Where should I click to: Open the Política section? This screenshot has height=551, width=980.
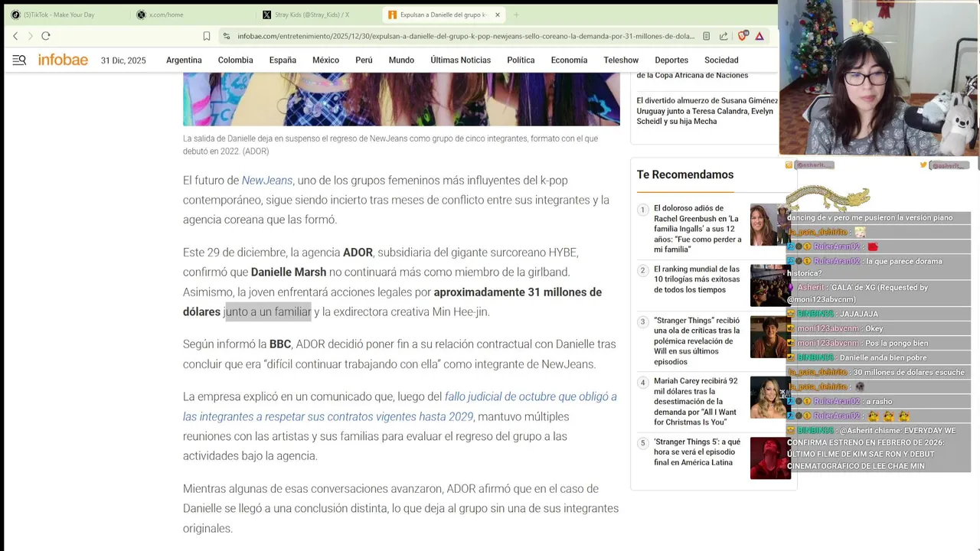pos(521,60)
